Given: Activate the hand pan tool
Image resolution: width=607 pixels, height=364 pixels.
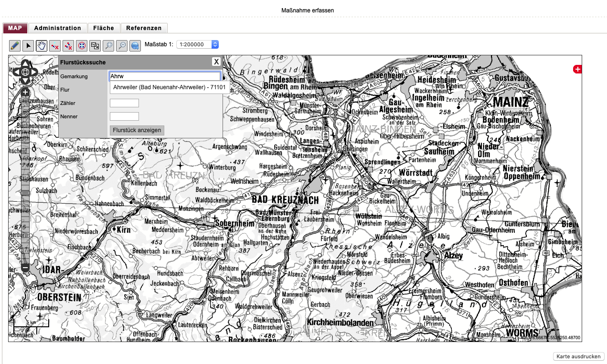Looking at the screenshot, I should point(42,45).
